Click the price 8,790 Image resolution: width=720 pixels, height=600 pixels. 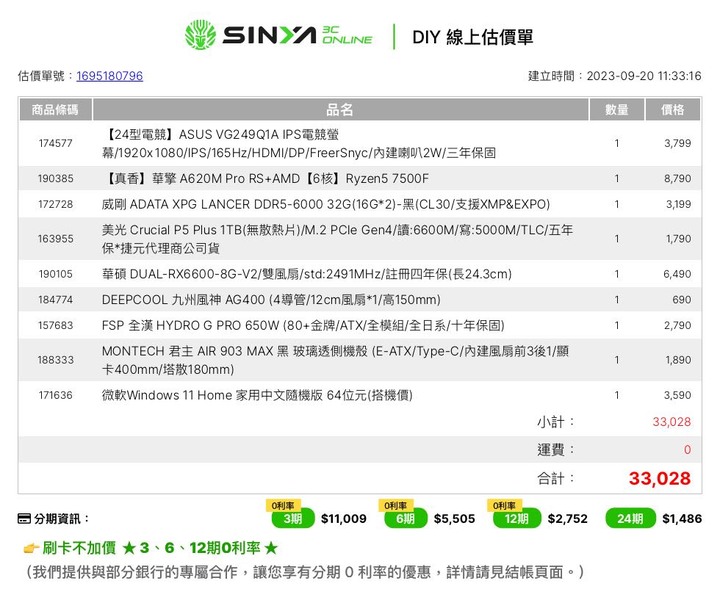click(677, 178)
